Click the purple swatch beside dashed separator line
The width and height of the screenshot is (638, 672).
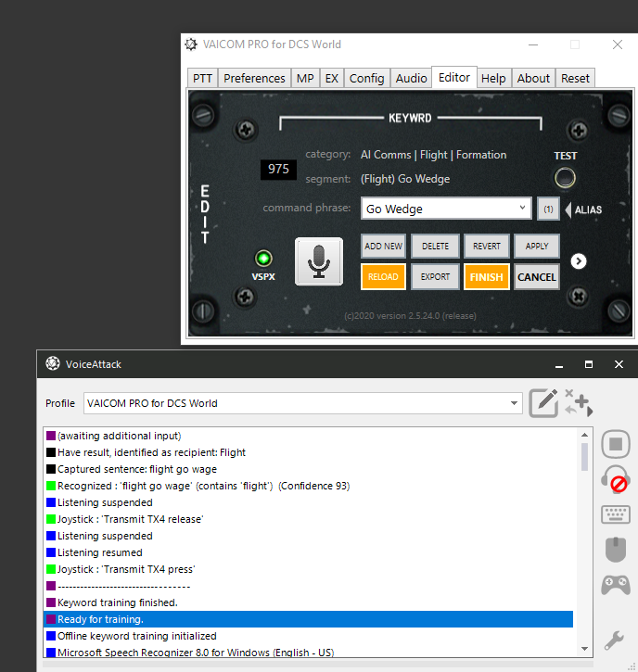point(51,586)
